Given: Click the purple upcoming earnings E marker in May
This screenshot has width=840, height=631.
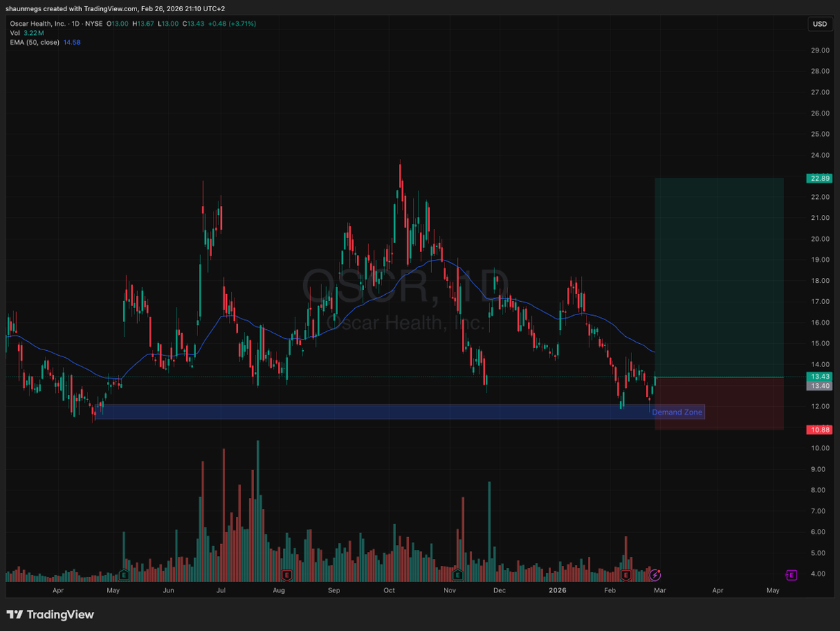Looking at the screenshot, I should (791, 575).
